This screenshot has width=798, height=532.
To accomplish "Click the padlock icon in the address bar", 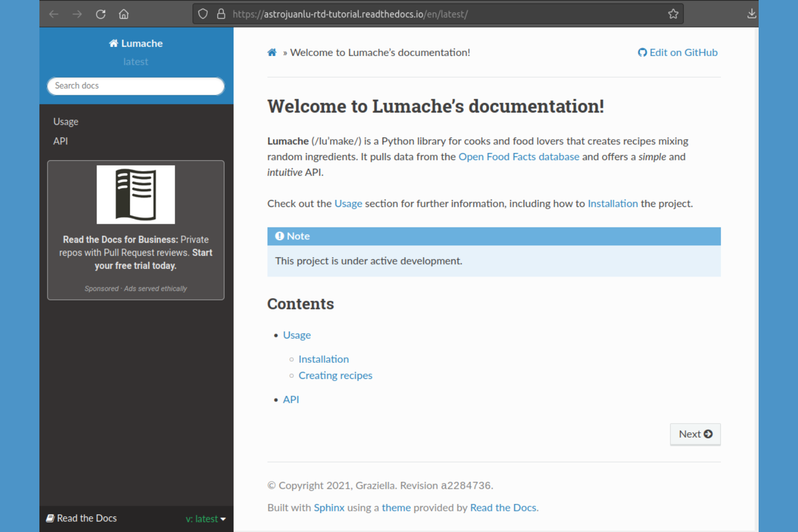I will 221,13.
